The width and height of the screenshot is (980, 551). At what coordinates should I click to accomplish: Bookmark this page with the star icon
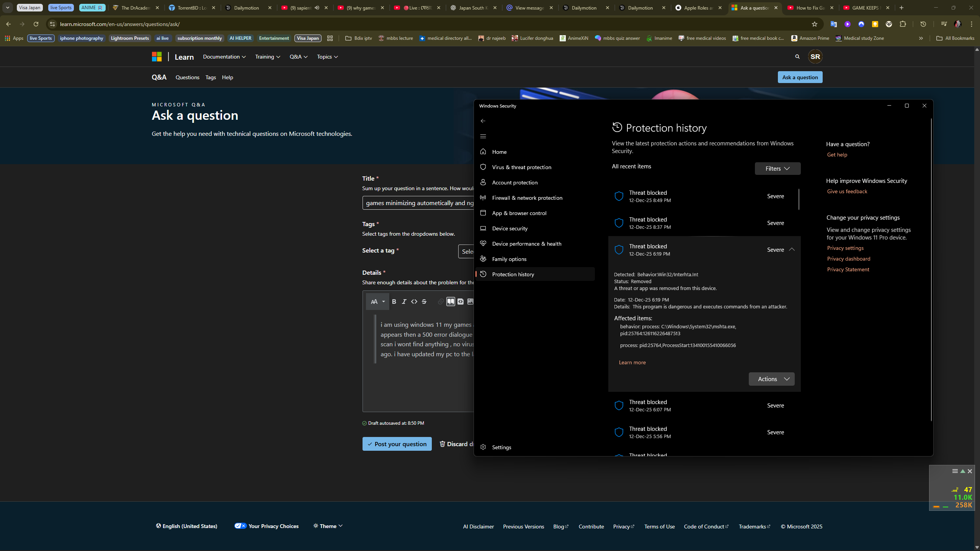[x=815, y=24]
